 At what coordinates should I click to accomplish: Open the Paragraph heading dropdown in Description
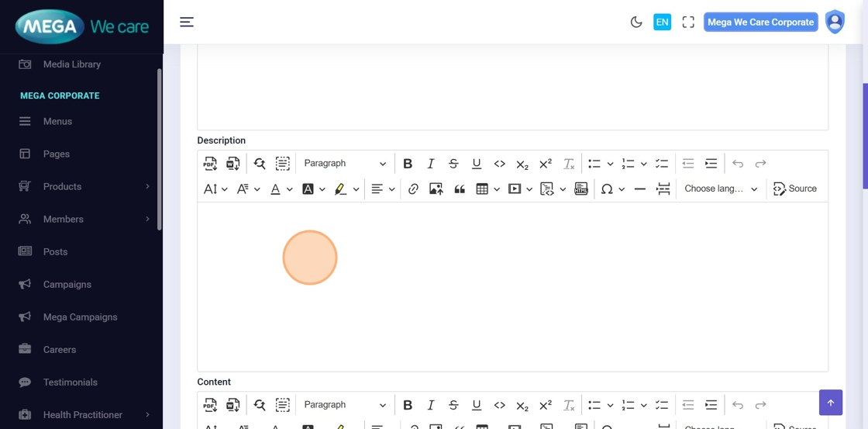(x=344, y=164)
